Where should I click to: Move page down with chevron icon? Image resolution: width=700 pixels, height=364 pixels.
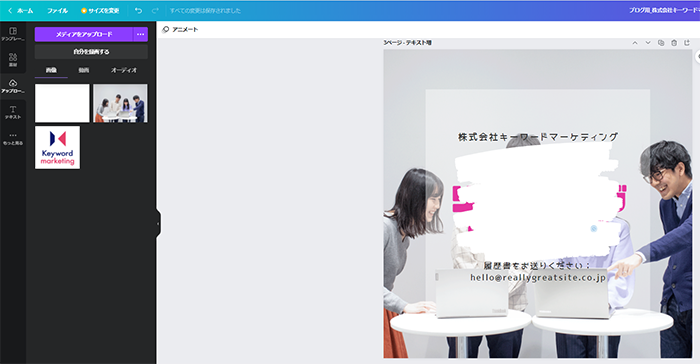click(648, 43)
